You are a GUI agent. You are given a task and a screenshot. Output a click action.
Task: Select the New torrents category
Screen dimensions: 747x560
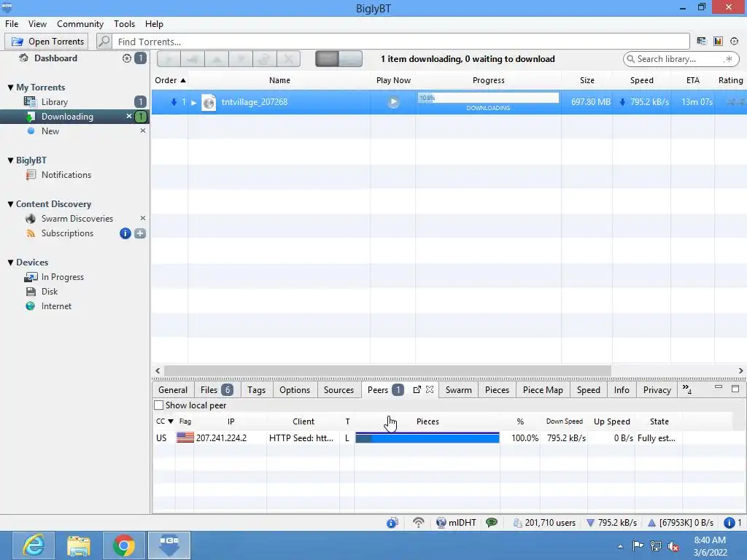point(50,131)
